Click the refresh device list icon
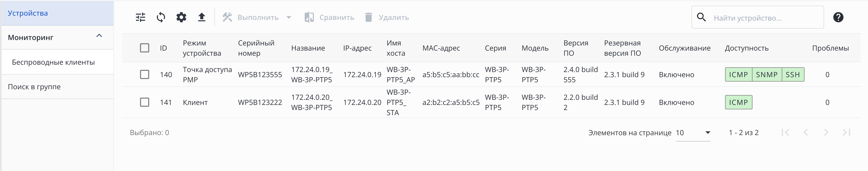Screen dimensions: 868x171 (x=161, y=17)
